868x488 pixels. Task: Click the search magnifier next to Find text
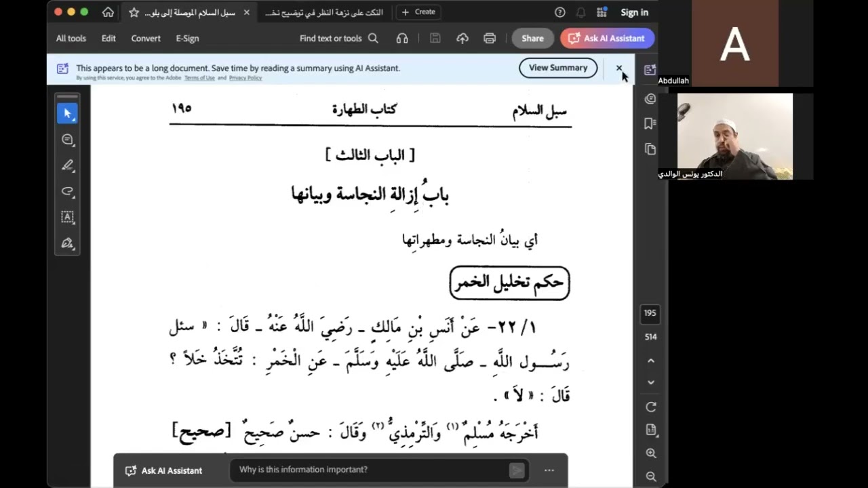(373, 39)
